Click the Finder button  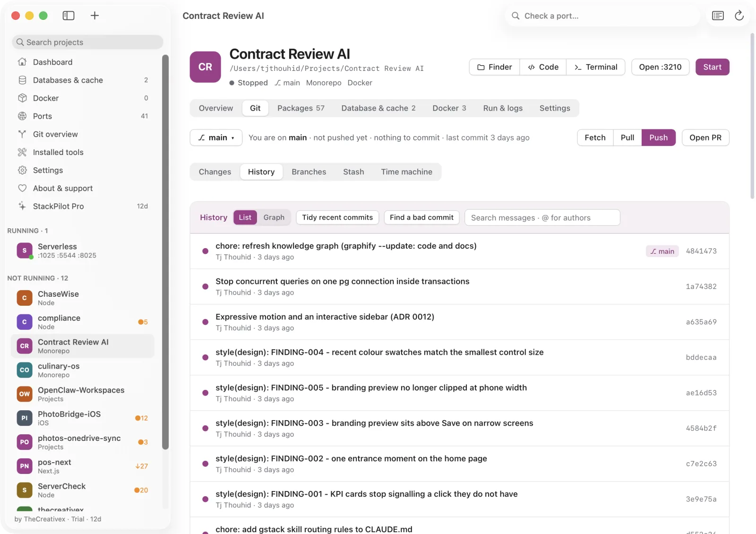point(494,67)
